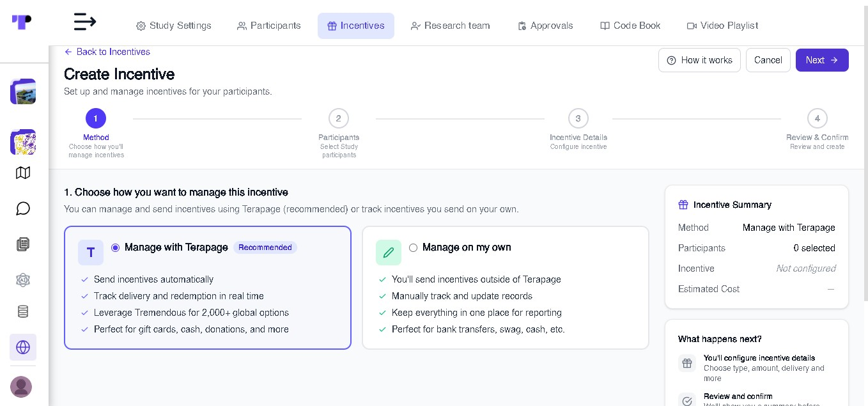The width and height of the screenshot is (868, 406).
Task: Click the green pencil icon on card
Action: (x=389, y=253)
